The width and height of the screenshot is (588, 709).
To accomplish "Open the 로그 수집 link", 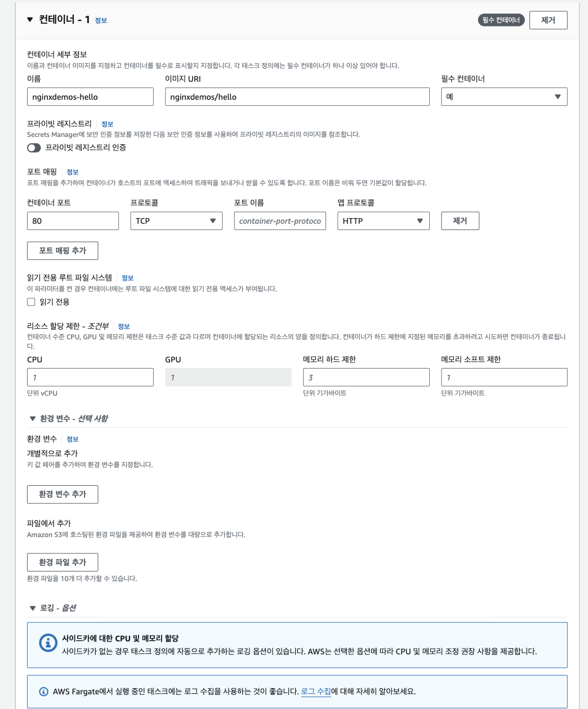I will (316, 692).
